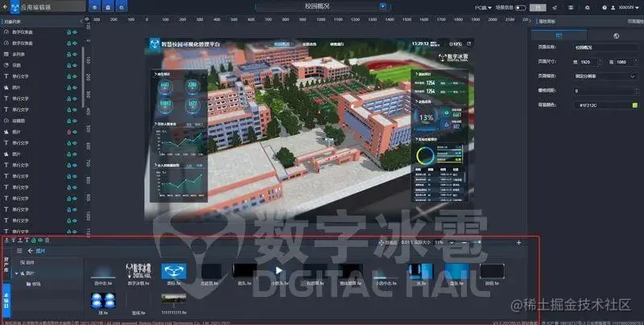The height and width of the screenshot is (325, 644).
Task: Select the 球.fw thumbnail with blue spheres
Action: [x=103, y=303]
